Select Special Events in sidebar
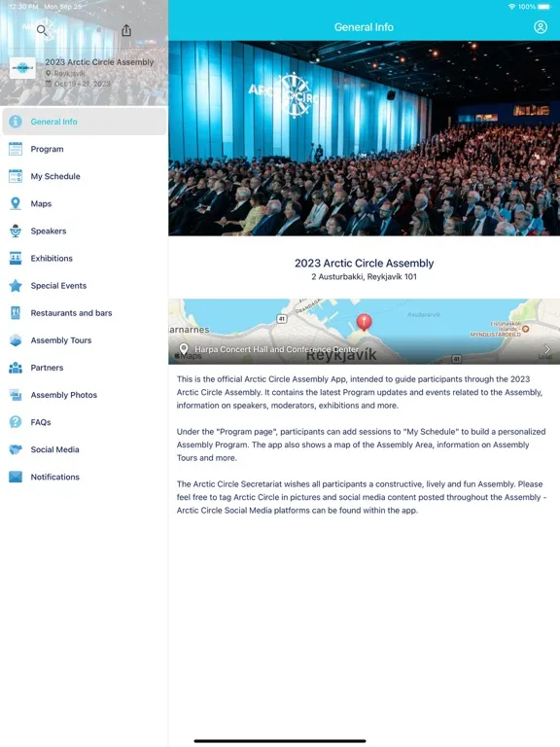Screen dimensions: 560x747 85,285
